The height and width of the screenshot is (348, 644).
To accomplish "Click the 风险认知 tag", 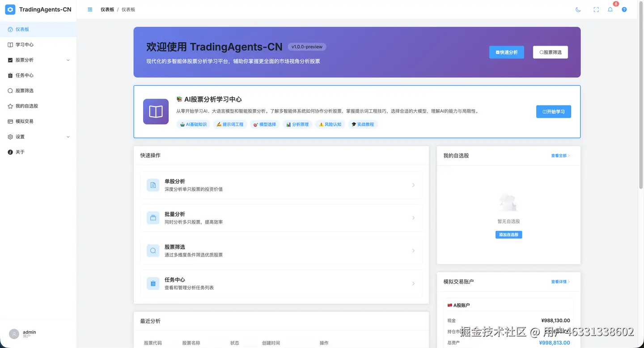I will pyautogui.click(x=330, y=124).
